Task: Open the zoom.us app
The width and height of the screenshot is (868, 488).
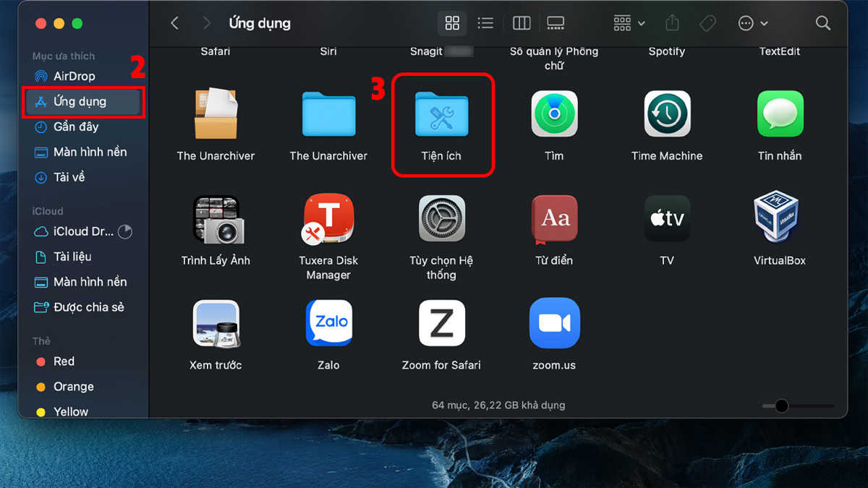Action: 554,323
